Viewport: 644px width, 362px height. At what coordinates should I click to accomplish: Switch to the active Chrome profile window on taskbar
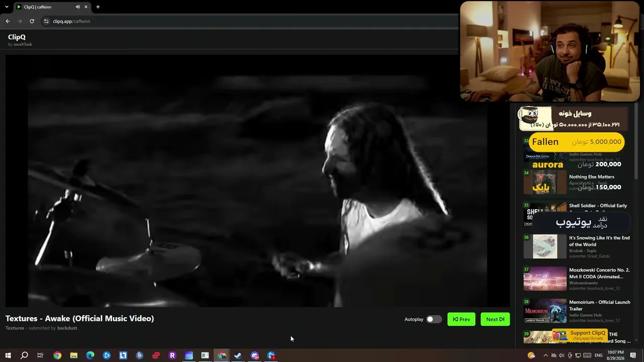point(221,355)
